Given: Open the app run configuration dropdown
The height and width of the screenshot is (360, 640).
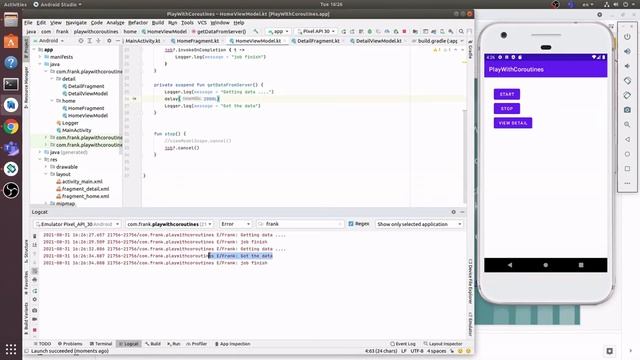Looking at the screenshot, I should coord(278,31).
